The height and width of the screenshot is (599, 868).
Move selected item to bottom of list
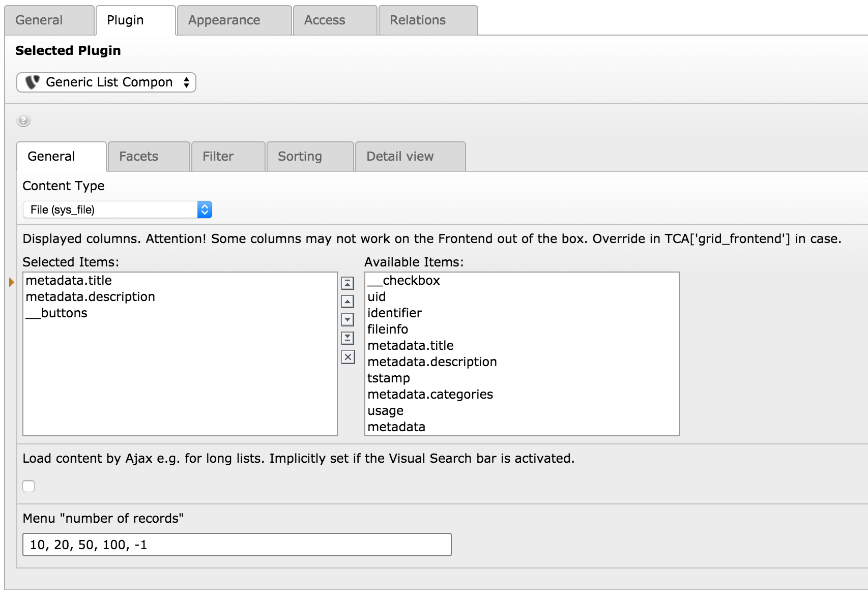tap(348, 338)
